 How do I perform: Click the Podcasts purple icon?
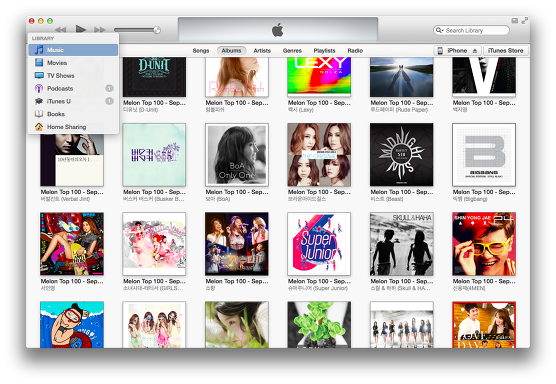(x=39, y=88)
